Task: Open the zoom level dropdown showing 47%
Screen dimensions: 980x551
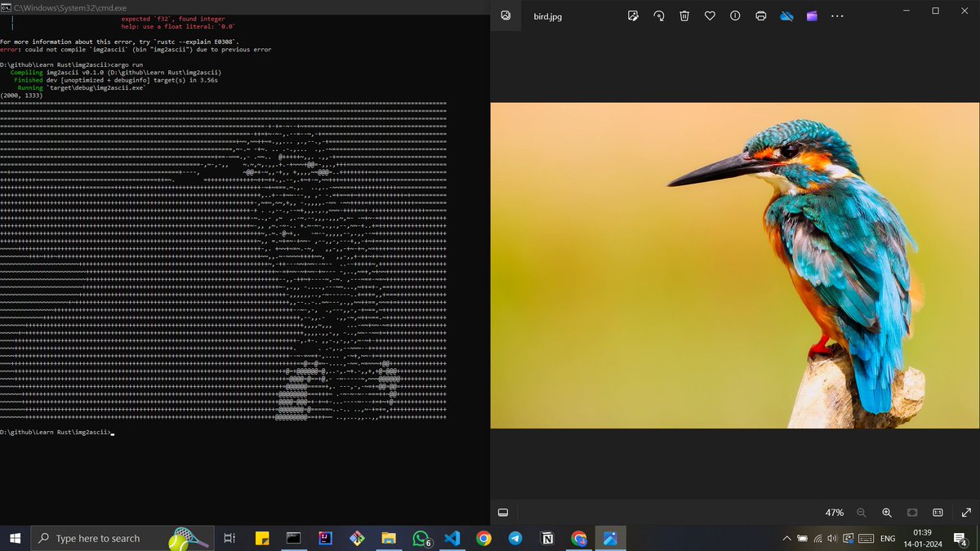Action: tap(834, 513)
